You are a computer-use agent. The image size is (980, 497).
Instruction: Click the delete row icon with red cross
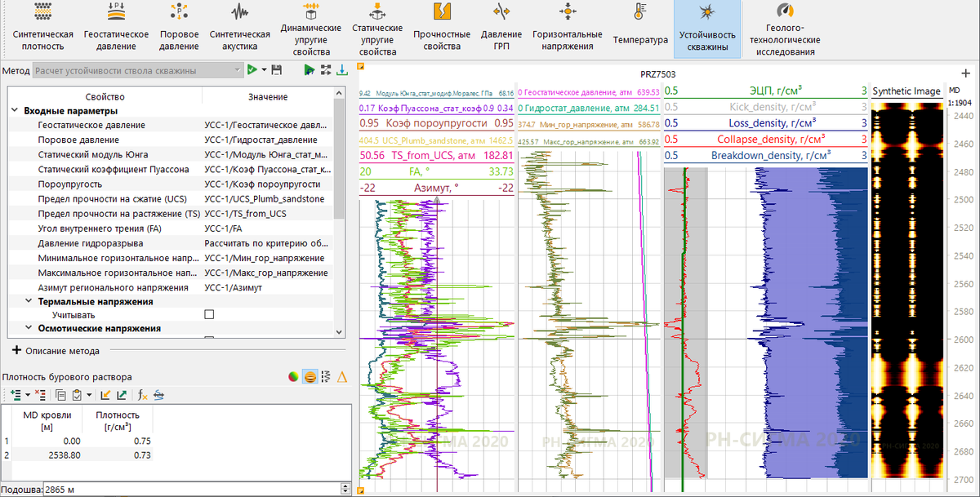coord(39,395)
